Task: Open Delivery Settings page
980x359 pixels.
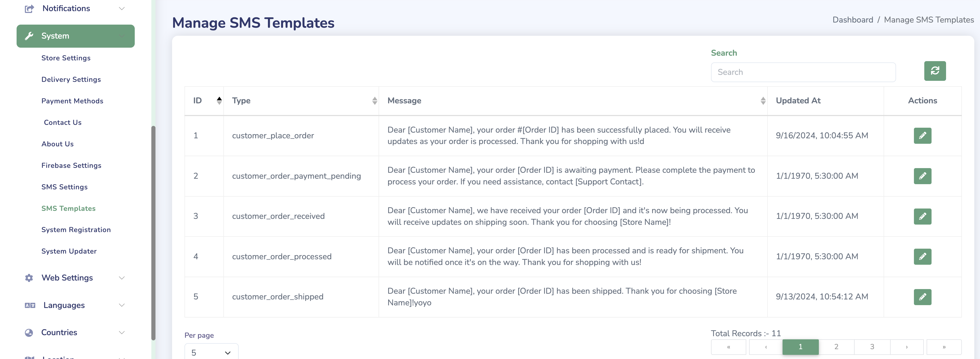Action: [71, 79]
